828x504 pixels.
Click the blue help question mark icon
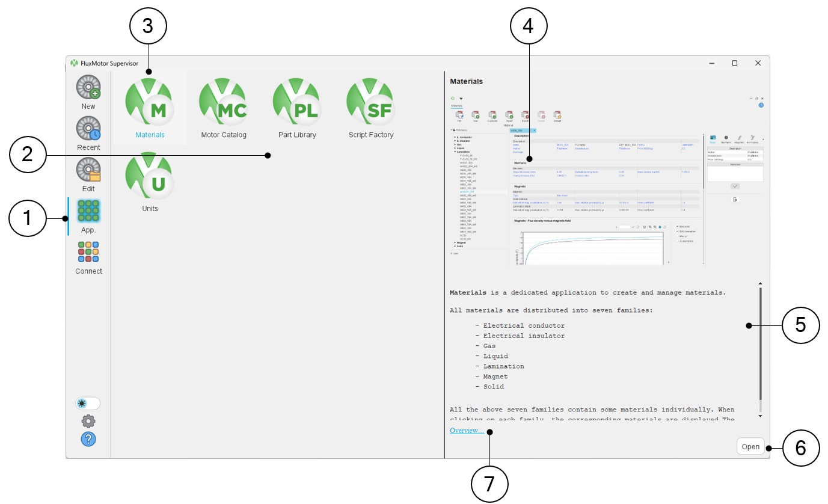coord(88,439)
